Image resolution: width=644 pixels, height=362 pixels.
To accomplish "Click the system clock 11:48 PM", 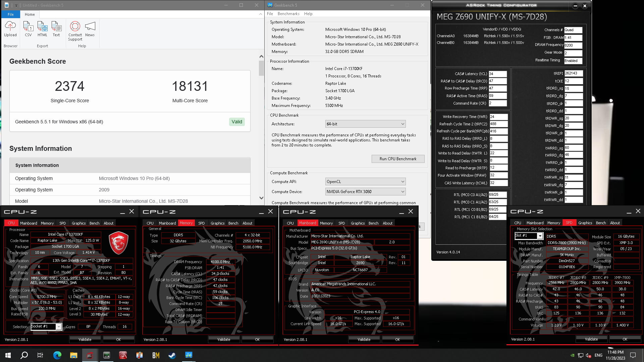I will (x=615, y=352).
